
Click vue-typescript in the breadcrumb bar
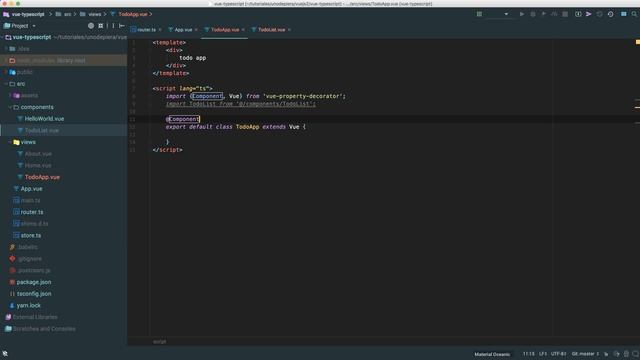[27, 14]
